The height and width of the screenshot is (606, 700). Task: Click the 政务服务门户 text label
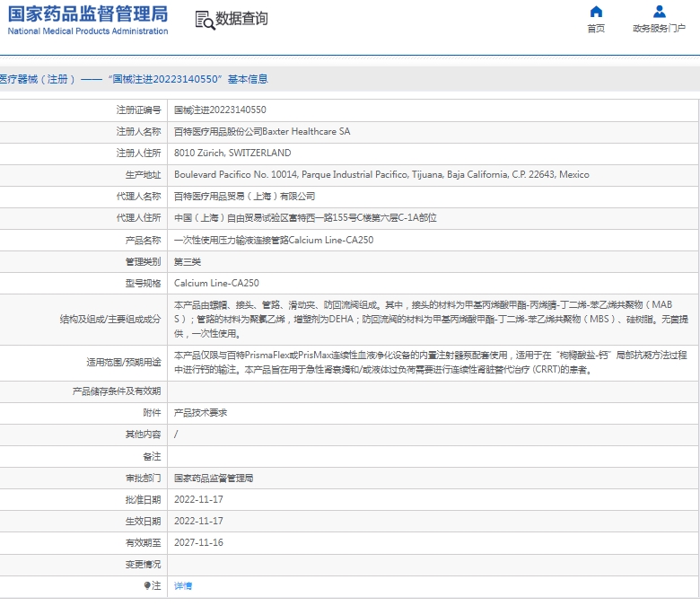coord(659,28)
